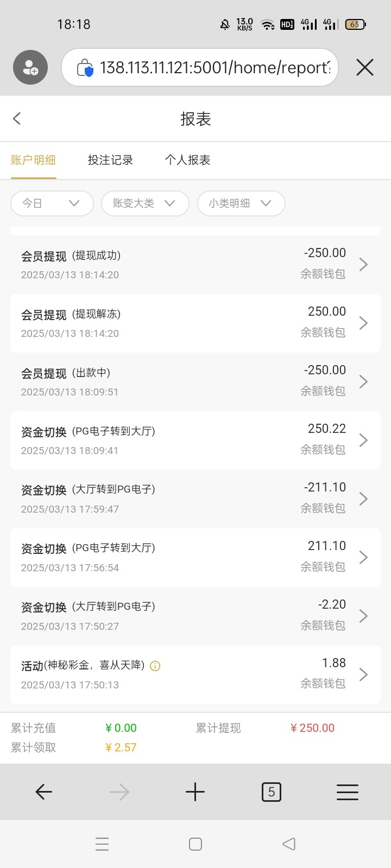
Task: Tap the info icon next to 活动 entry
Action: tap(155, 666)
